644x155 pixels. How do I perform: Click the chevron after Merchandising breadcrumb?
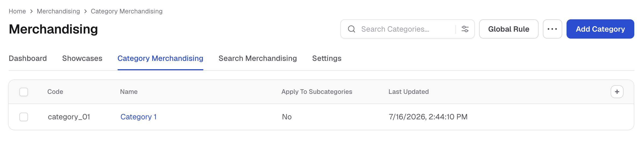coord(86,11)
